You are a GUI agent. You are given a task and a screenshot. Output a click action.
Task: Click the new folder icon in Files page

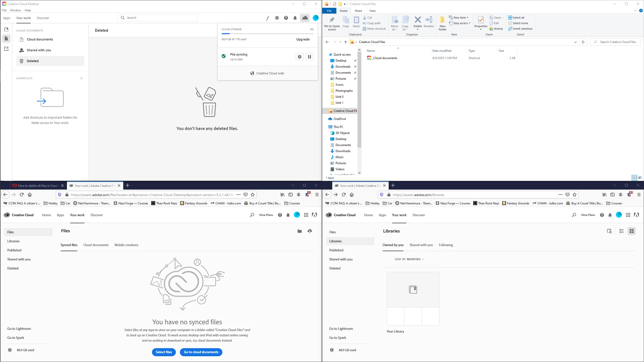299,231
